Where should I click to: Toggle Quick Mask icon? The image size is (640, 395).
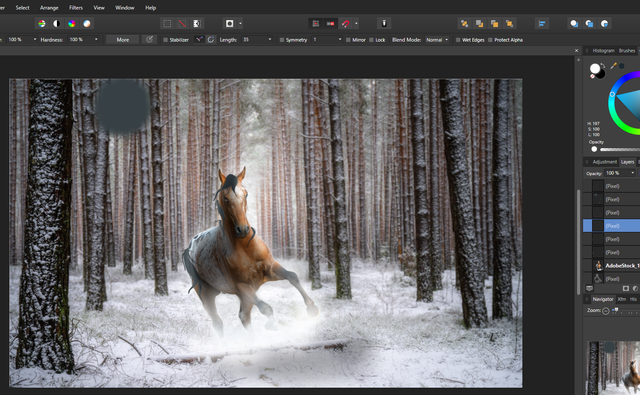[230, 24]
